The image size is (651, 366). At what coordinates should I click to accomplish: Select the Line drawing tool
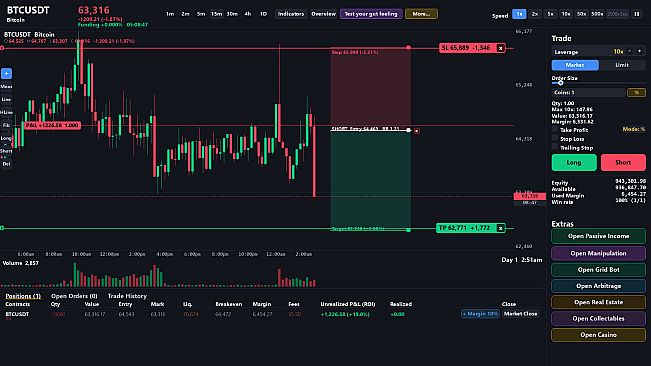tap(6, 99)
